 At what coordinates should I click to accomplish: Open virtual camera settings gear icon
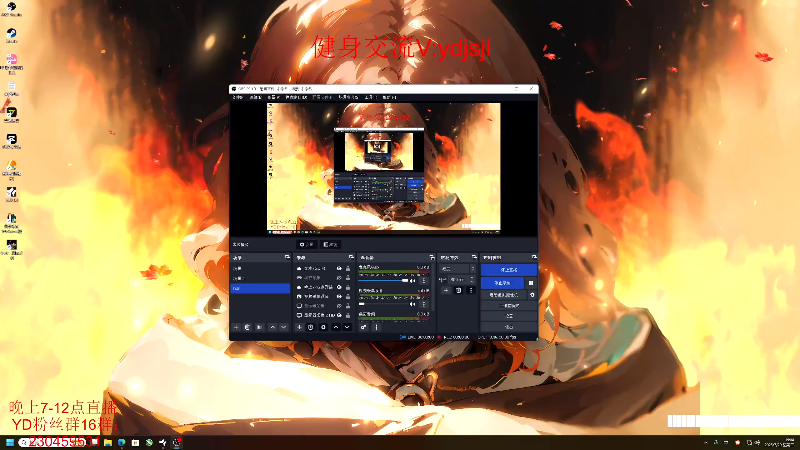pyautogui.click(x=532, y=295)
